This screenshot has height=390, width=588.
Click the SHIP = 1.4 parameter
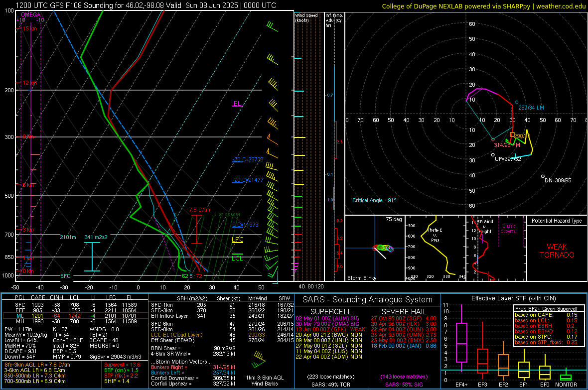point(117,381)
